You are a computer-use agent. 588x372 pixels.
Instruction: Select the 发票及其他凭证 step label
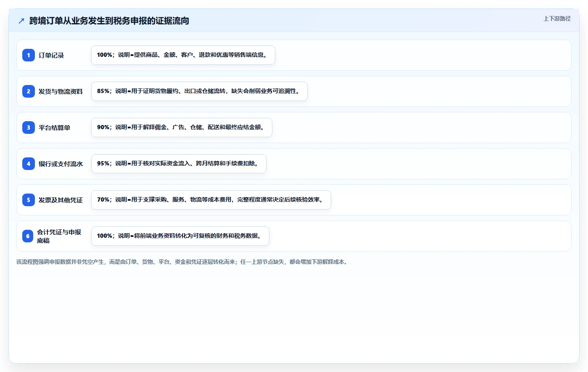pyautogui.click(x=61, y=200)
